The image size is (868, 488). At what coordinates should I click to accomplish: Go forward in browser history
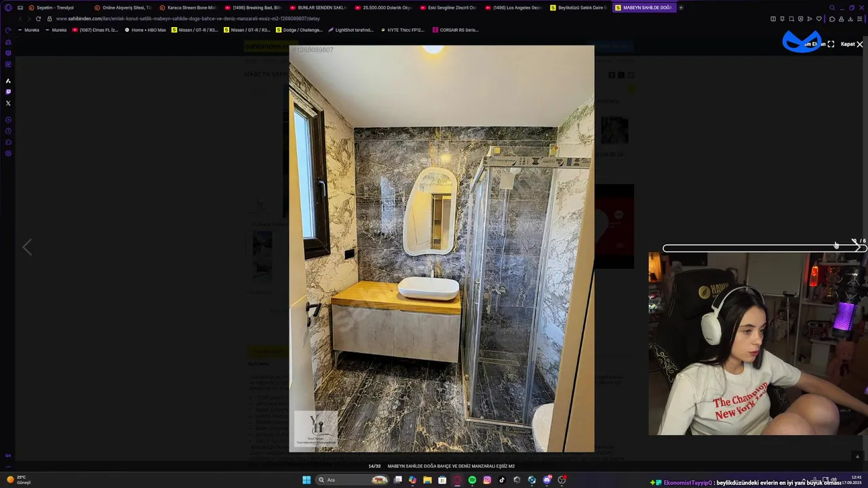tap(28, 18)
